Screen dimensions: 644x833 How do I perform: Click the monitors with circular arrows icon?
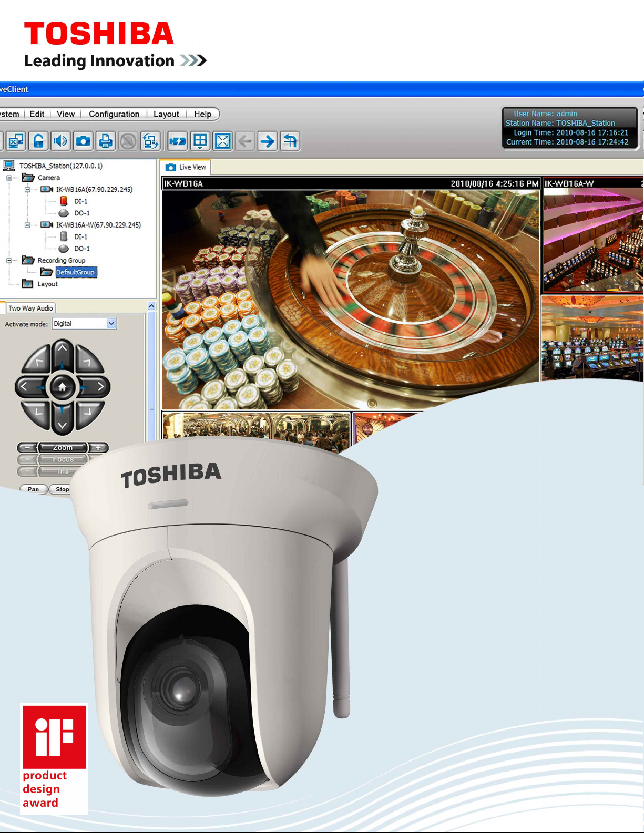click(150, 141)
